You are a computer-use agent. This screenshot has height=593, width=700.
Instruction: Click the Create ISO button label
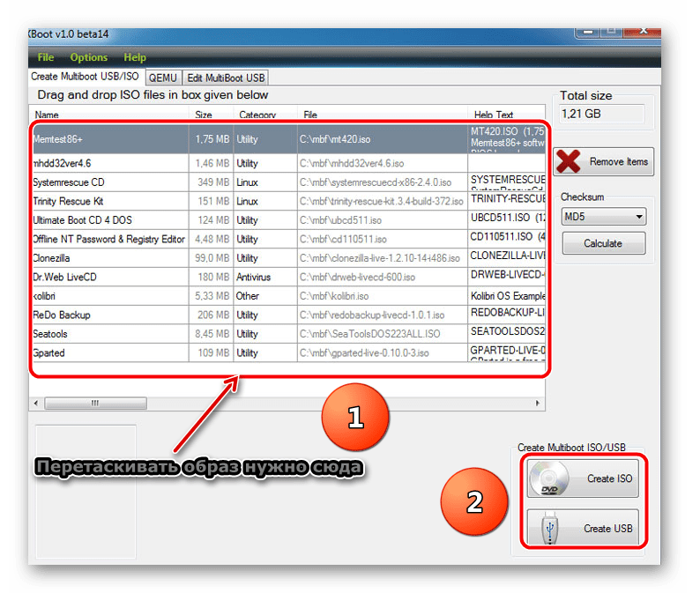tap(609, 478)
